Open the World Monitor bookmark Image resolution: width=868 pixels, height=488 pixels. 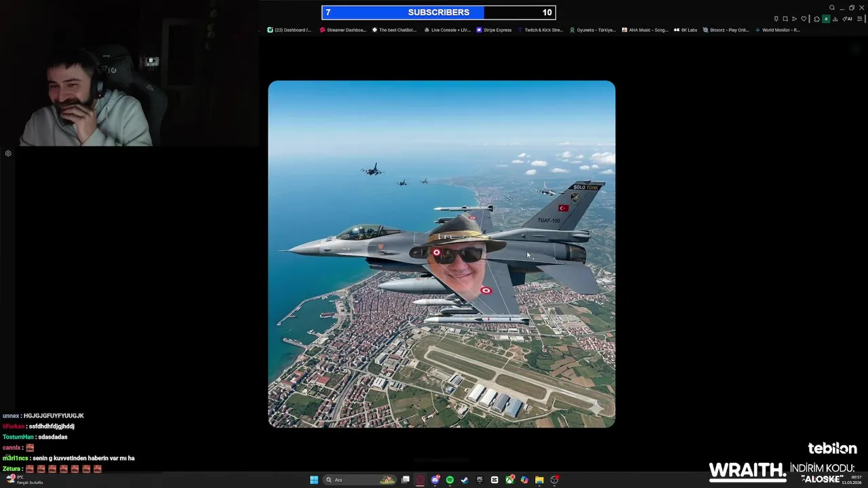point(778,30)
